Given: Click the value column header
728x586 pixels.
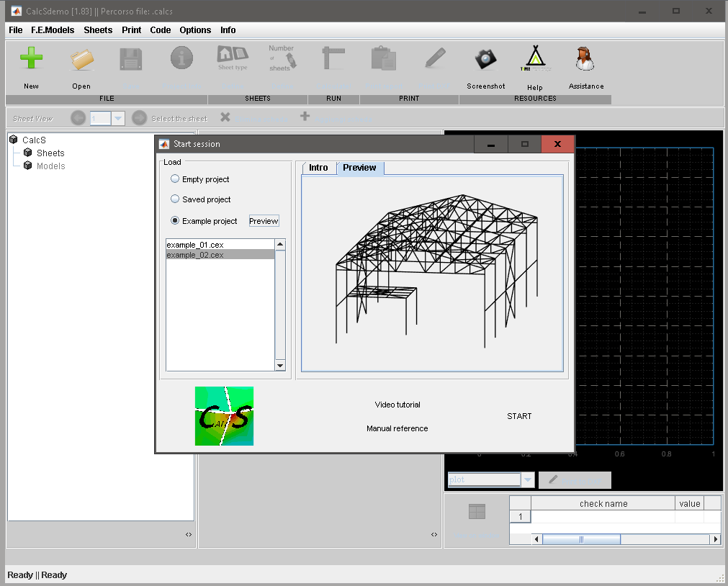Looking at the screenshot, I should tap(689, 503).
